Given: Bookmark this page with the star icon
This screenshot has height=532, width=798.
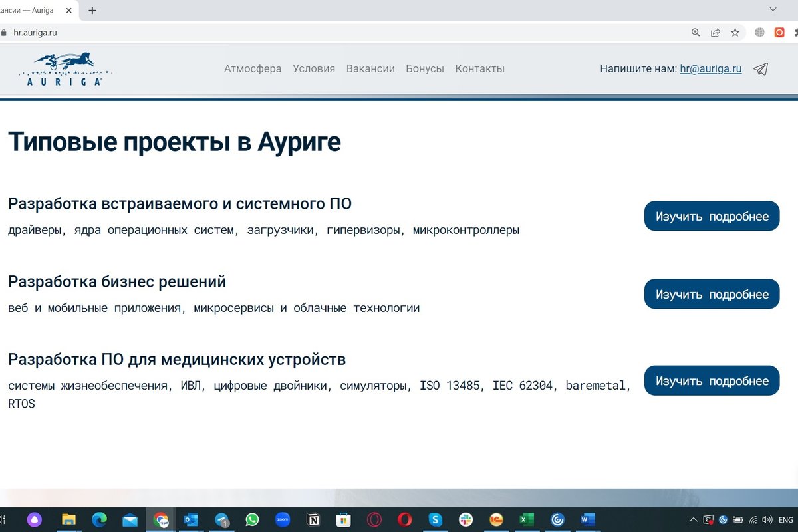Looking at the screenshot, I should click(x=735, y=32).
